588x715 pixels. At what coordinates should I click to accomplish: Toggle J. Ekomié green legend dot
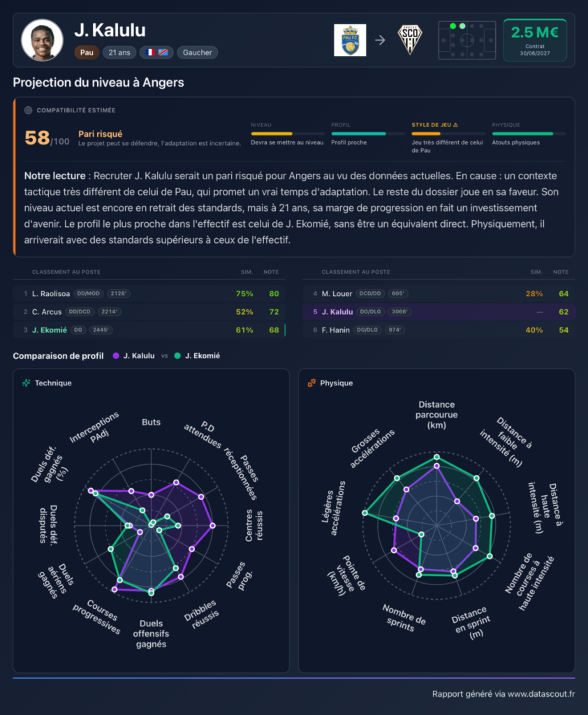(177, 355)
